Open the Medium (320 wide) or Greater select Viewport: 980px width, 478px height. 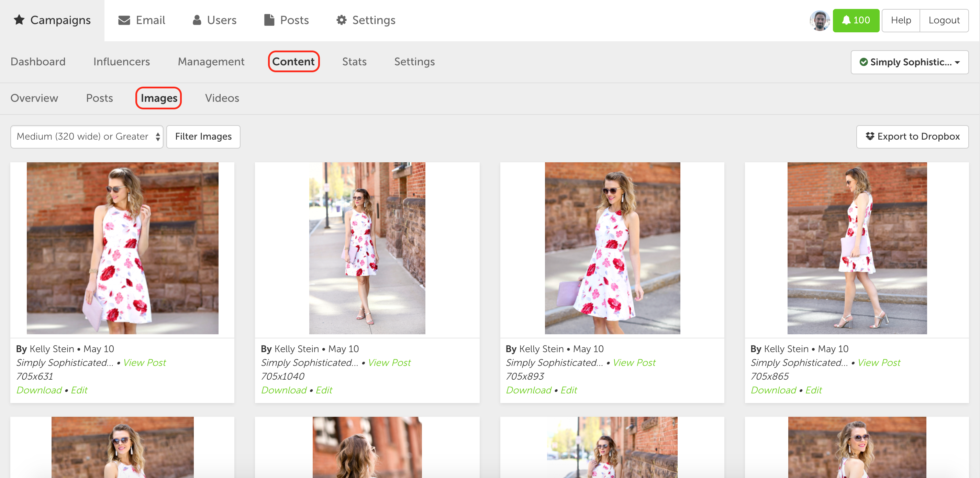coord(87,137)
